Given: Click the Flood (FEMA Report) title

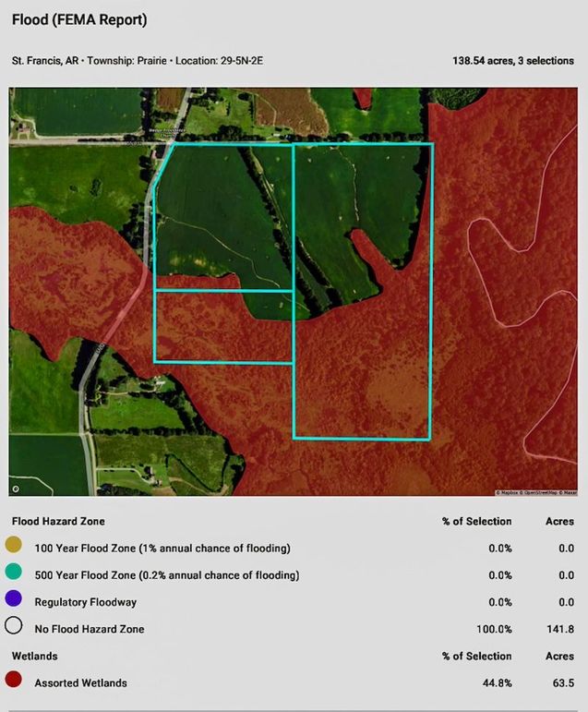Looking at the screenshot, I should (x=79, y=19).
